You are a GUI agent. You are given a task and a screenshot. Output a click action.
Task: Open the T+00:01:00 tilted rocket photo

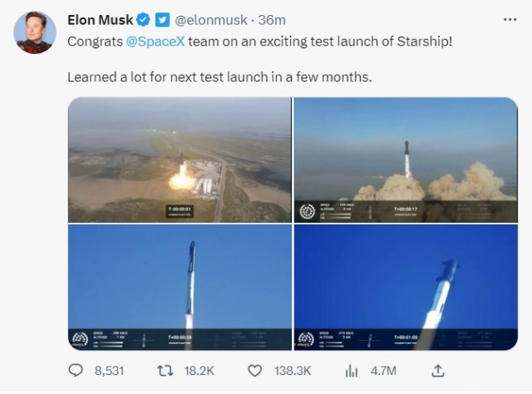(x=406, y=287)
